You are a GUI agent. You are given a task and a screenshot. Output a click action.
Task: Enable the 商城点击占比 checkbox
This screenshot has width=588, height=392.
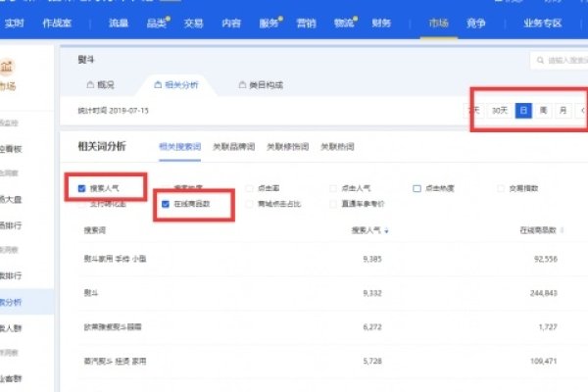tap(249, 204)
